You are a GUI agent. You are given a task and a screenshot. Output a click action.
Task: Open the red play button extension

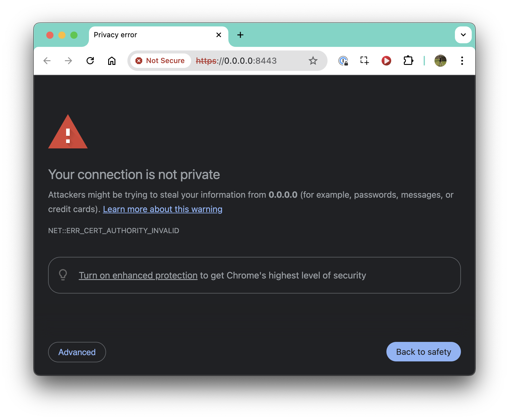[x=386, y=61]
